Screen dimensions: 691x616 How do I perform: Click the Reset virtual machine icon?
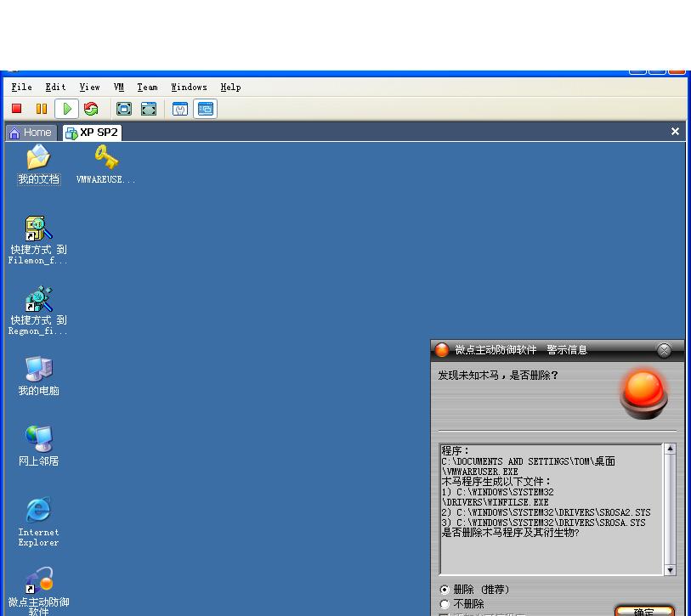pyautogui.click(x=91, y=109)
